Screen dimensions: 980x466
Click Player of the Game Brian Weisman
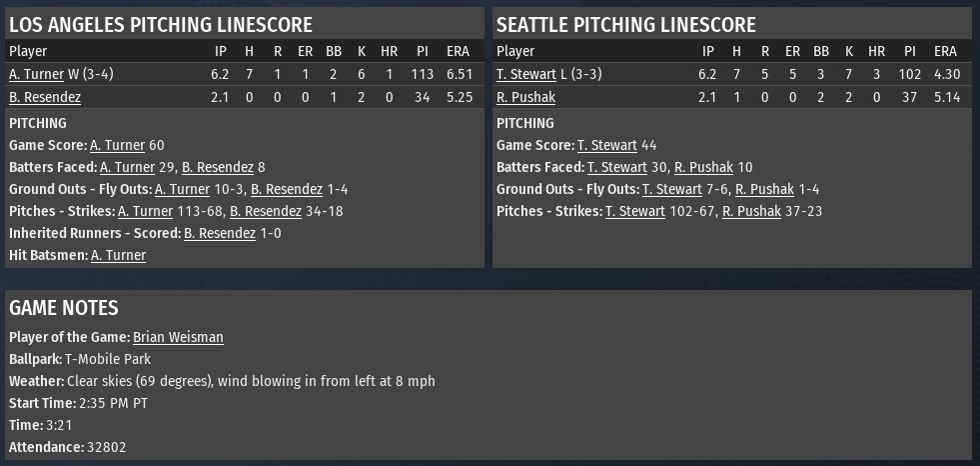pyautogui.click(x=178, y=337)
